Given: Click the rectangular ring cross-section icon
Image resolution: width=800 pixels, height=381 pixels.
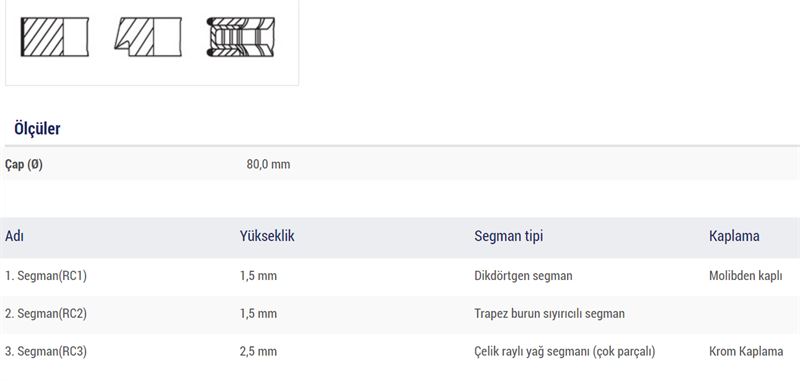Looking at the screenshot, I should pos(55,37).
